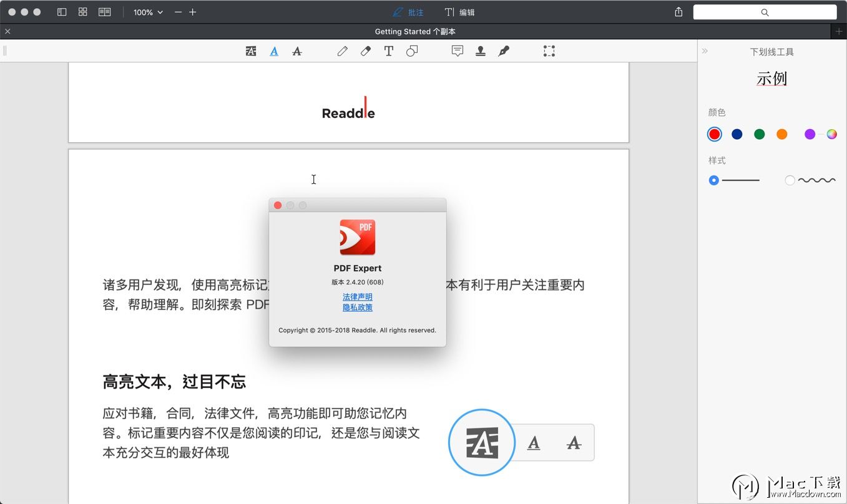Pick the dark blue underline color
The image size is (847, 504).
(737, 134)
